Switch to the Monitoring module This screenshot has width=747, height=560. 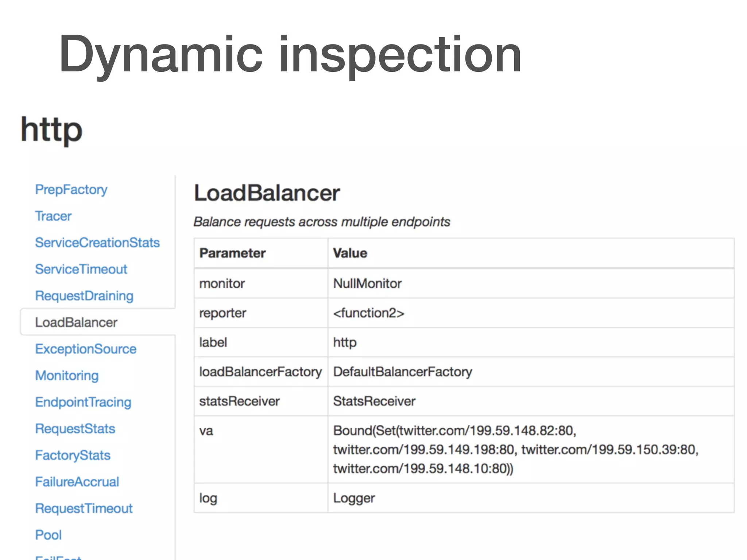click(x=67, y=376)
